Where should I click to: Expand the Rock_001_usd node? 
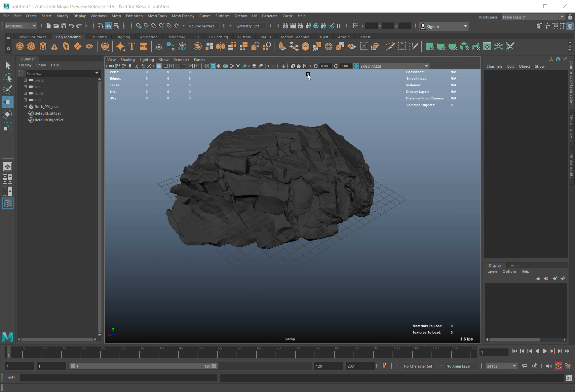[x=25, y=107]
